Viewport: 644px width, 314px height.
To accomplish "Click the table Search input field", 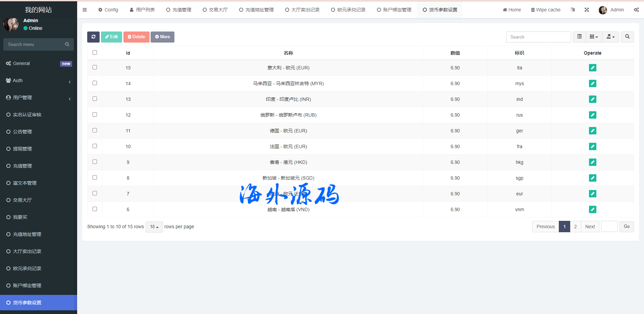I will tap(538, 37).
